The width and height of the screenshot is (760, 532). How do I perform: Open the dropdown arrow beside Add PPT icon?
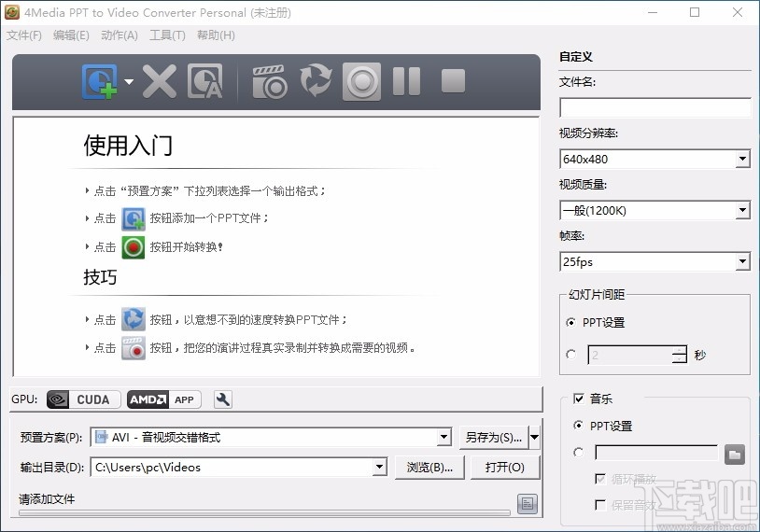129,81
